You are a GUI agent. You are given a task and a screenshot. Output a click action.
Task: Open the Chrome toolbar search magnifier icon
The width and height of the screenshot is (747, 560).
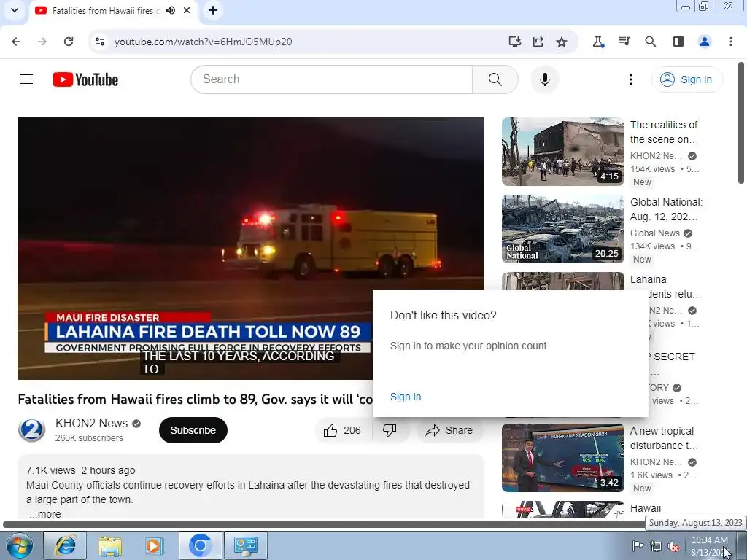[650, 42]
